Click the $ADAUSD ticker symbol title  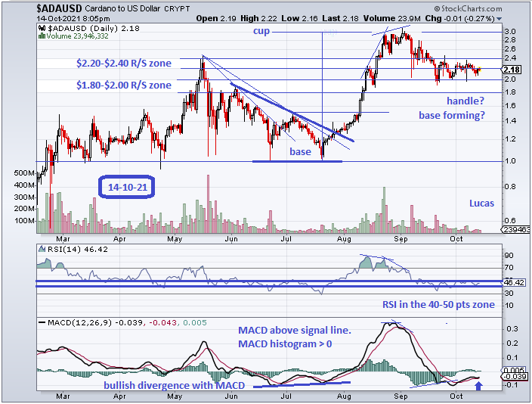point(59,8)
